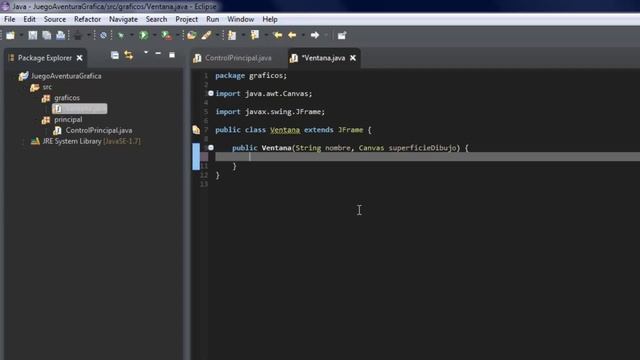Collapse all in Package Explorer
Image resolution: width=640 pixels, height=360 pixels.
click(115, 55)
